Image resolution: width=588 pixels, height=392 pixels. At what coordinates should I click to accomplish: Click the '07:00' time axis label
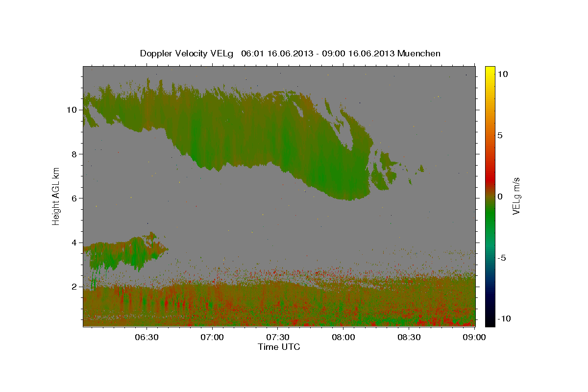pyautogui.click(x=213, y=338)
